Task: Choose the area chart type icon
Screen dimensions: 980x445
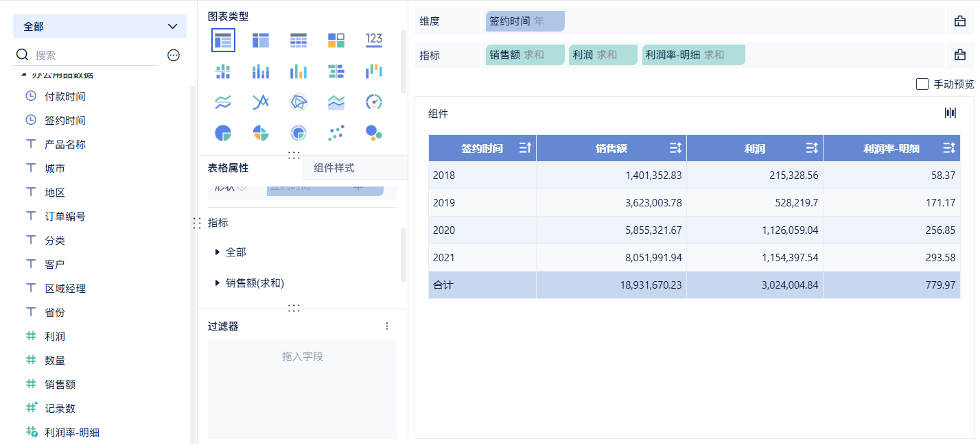Action: click(336, 102)
